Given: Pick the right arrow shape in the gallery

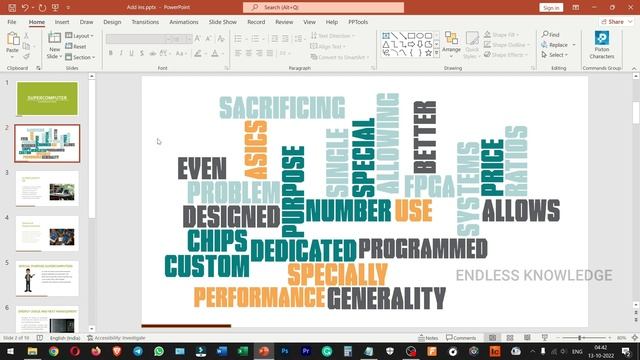Looking at the screenshot, I should point(411,44).
